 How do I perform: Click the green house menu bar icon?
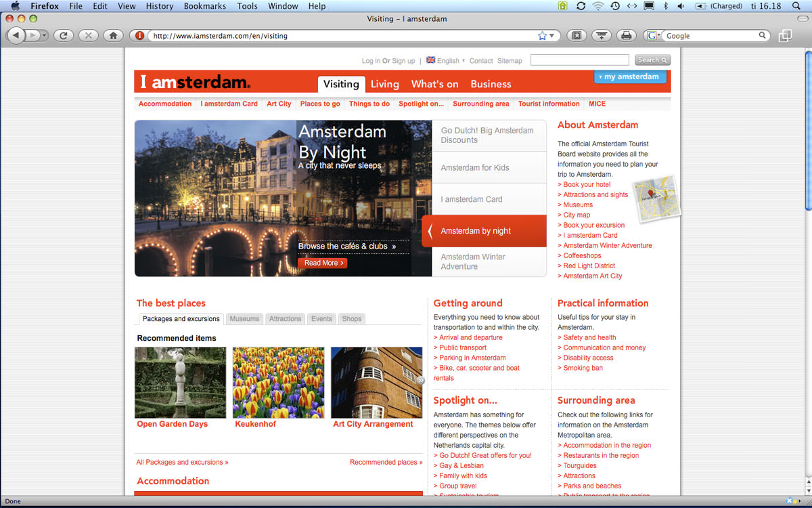point(563,6)
